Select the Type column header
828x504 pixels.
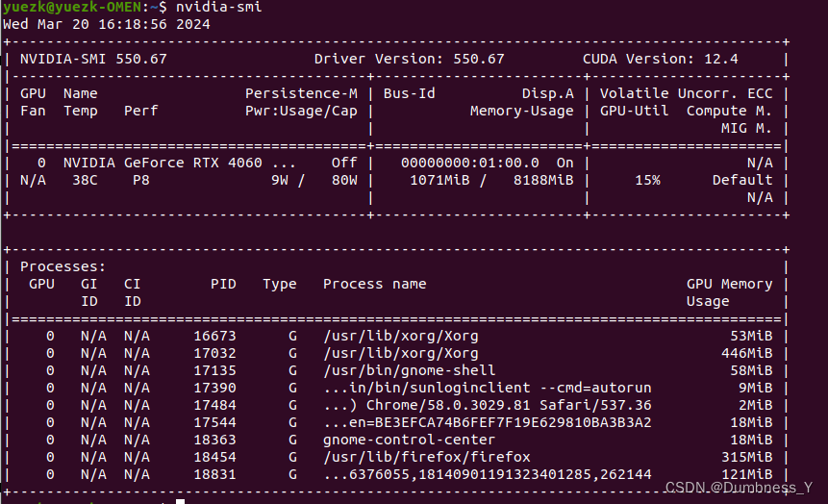pos(279,285)
